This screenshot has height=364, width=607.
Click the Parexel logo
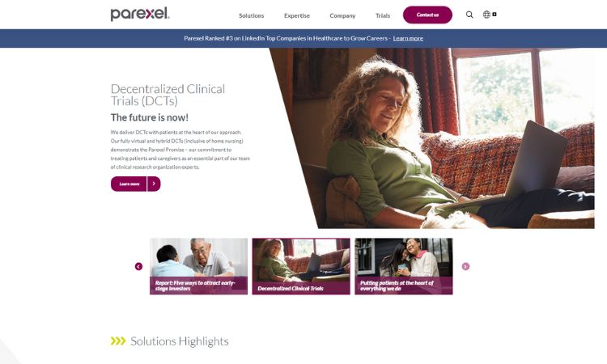point(140,14)
